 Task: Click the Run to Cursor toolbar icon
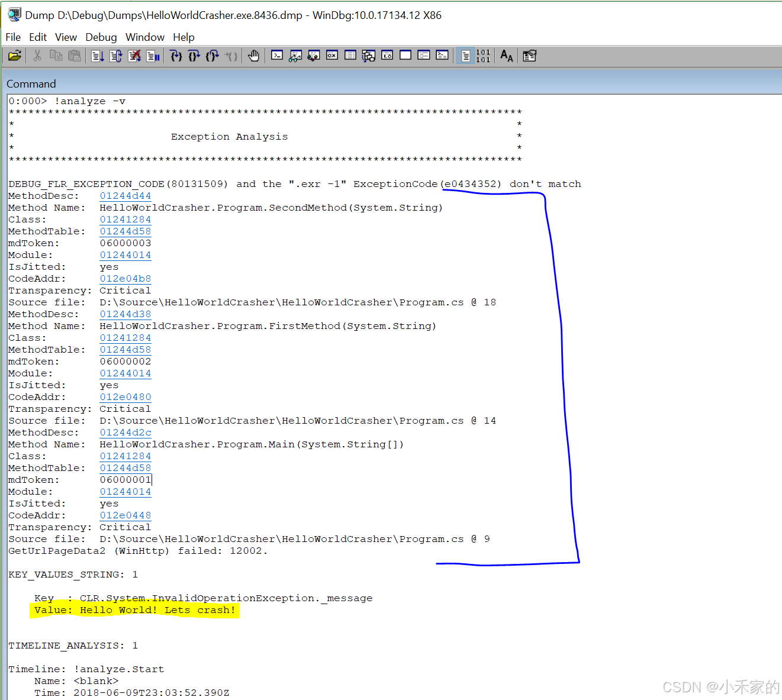[231, 56]
